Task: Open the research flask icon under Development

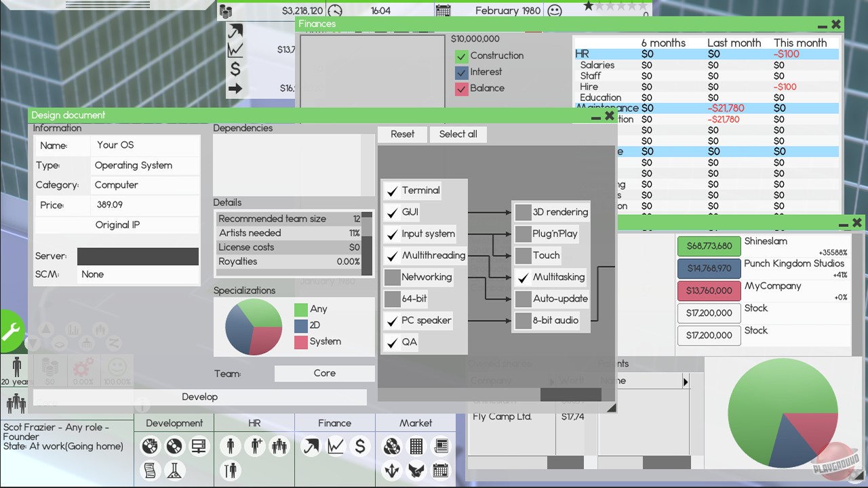Action: tap(174, 470)
